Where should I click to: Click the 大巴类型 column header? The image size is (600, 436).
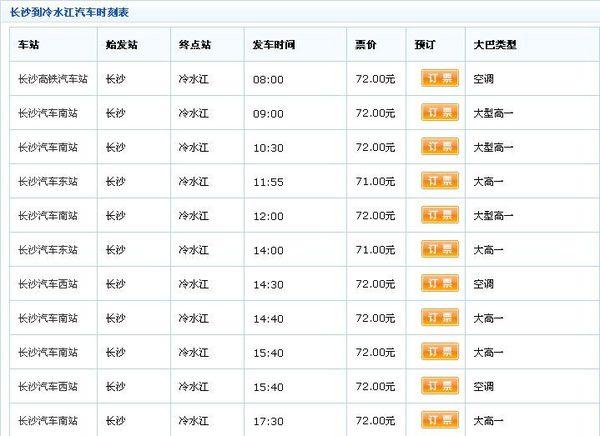coord(495,45)
